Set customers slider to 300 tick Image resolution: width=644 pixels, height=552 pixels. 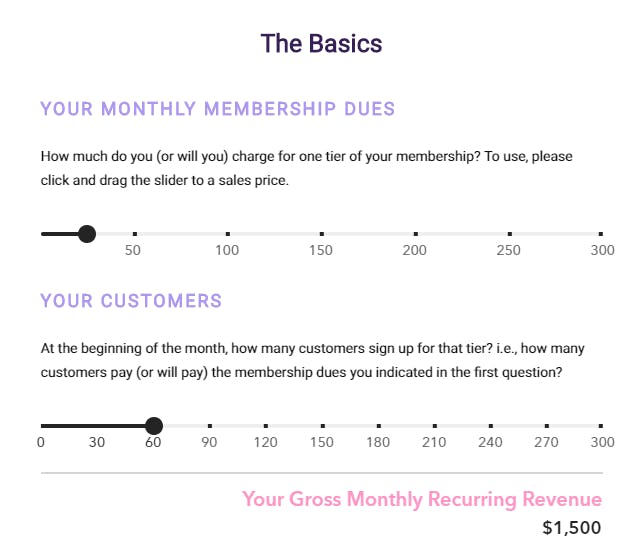coord(601,426)
